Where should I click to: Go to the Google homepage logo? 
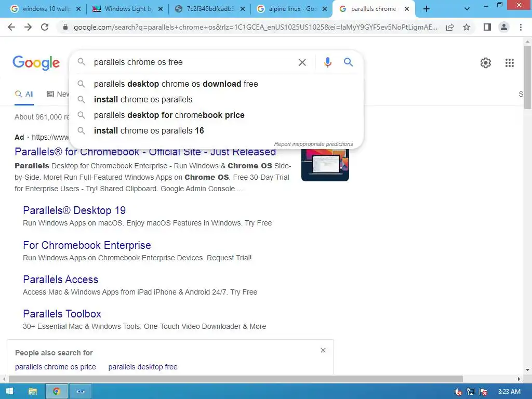click(x=36, y=63)
